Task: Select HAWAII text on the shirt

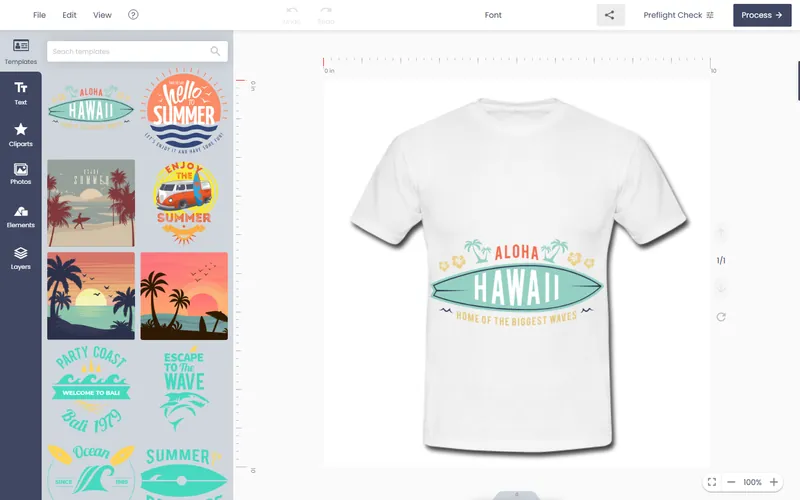Action: point(516,288)
